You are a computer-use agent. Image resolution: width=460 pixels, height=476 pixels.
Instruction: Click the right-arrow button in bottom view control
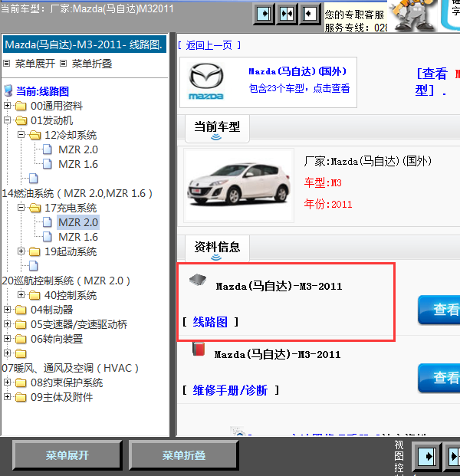pyautogui.click(x=426, y=457)
